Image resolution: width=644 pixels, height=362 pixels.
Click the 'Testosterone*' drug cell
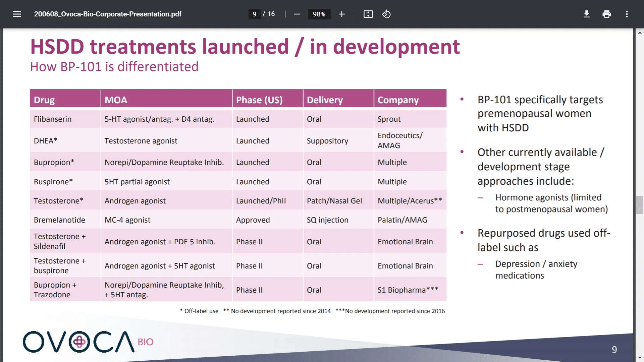coord(65,201)
